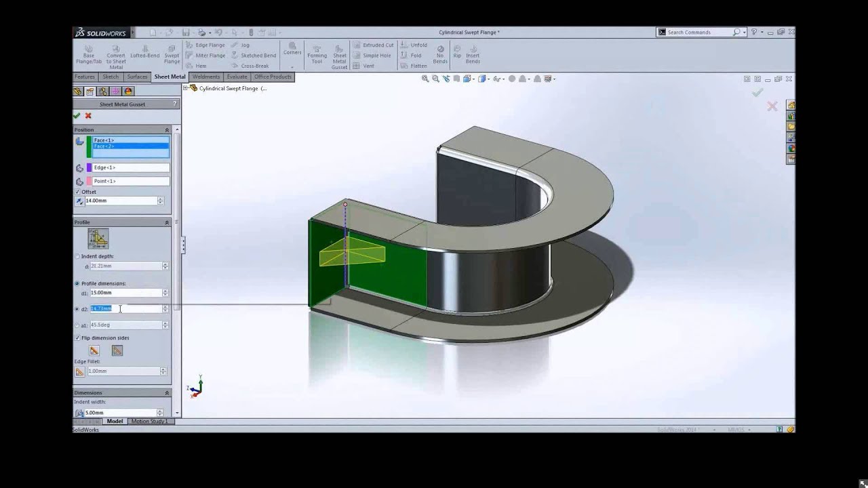Select the Rip tool

pos(457,52)
